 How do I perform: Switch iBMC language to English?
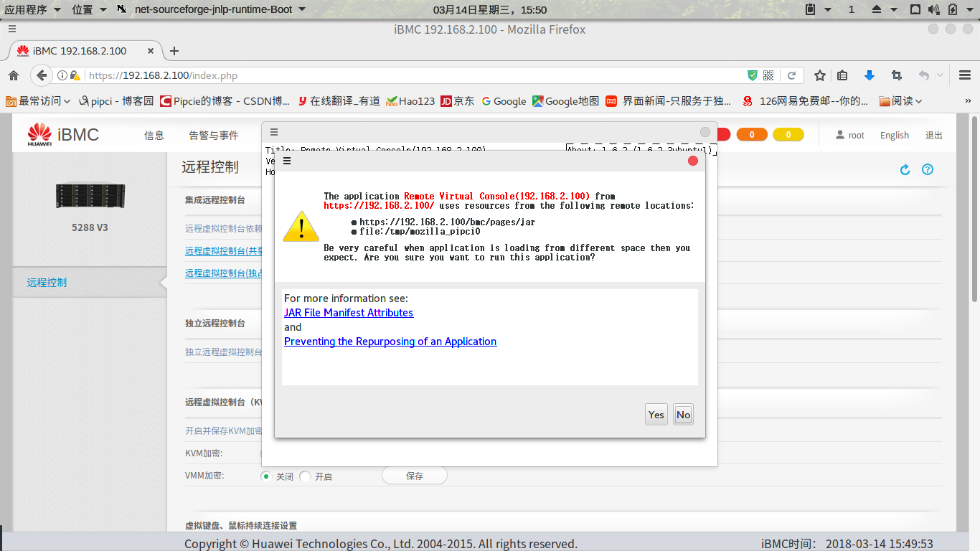(x=895, y=135)
